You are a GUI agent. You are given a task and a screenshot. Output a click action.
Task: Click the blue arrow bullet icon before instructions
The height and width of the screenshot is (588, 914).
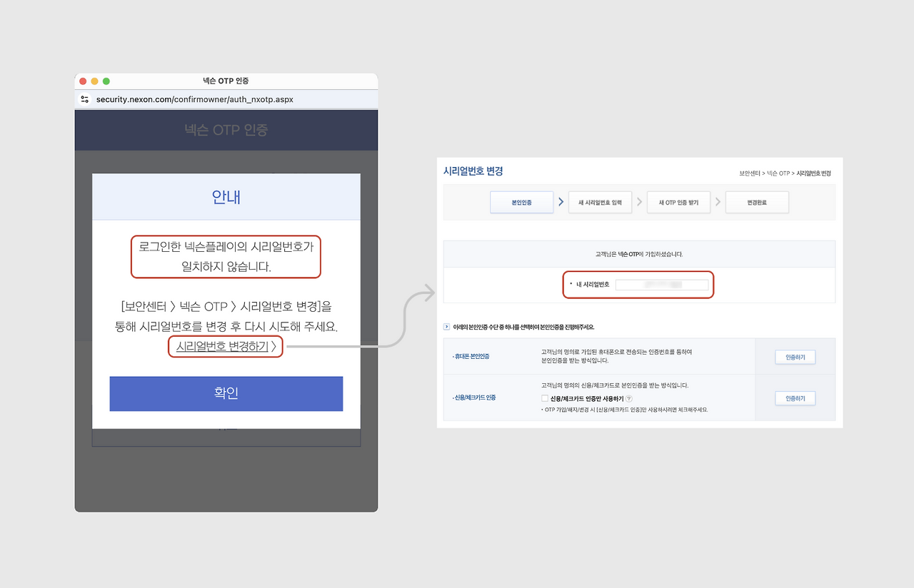pos(447,327)
